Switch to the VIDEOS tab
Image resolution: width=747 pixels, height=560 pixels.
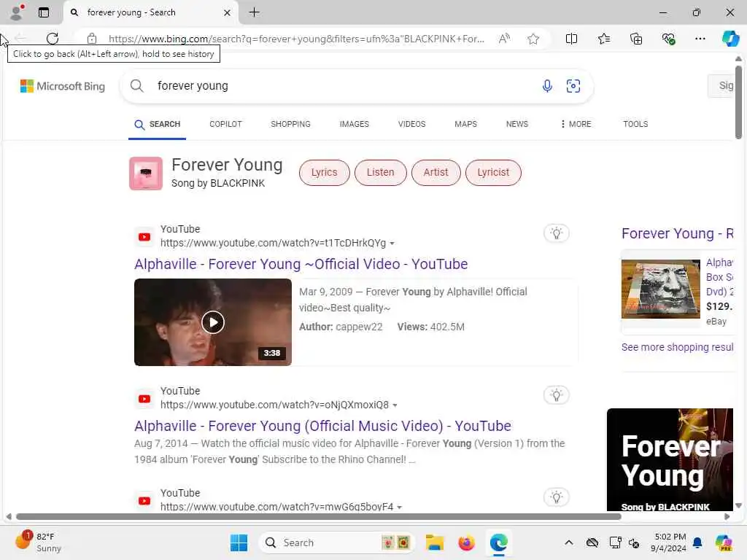coord(411,124)
